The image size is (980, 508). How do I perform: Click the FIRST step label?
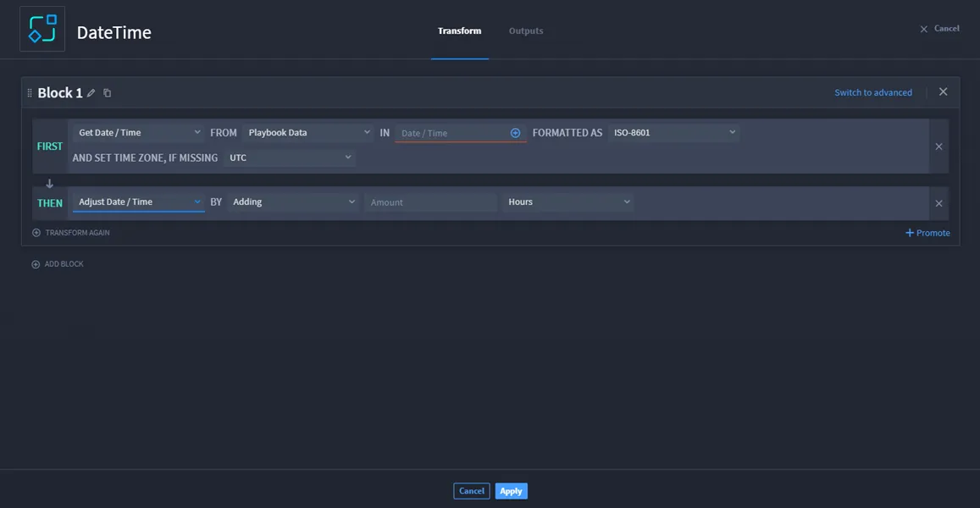(x=50, y=146)
